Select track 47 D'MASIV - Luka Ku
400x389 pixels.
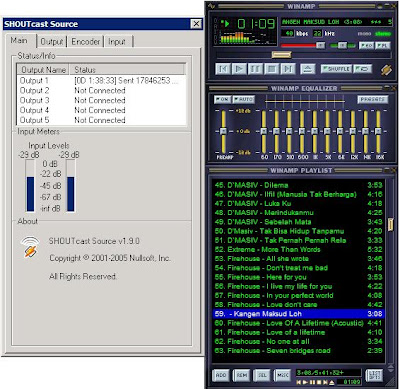(x=298, y=203)
